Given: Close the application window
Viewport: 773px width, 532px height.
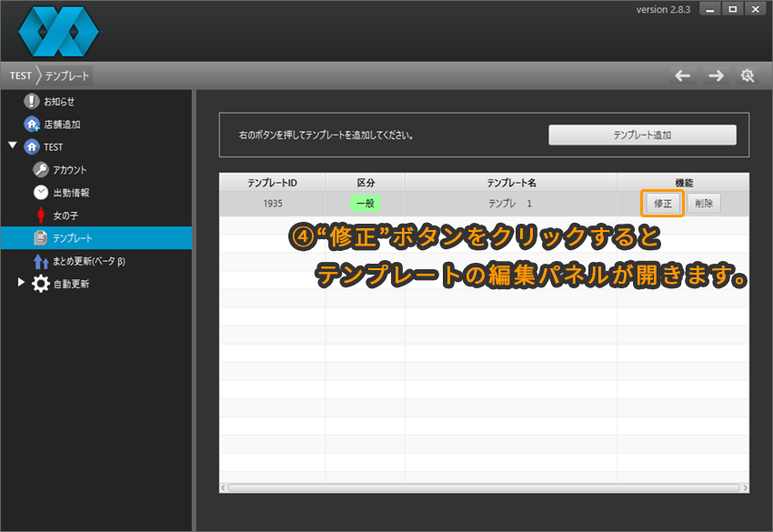Looking at the screenshot, I should pos(755,9).
